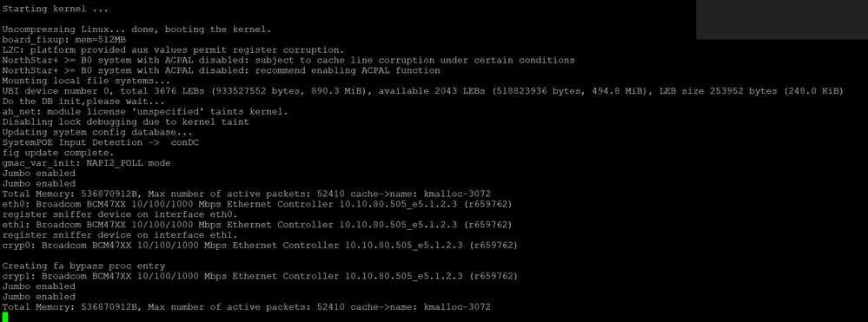This screenshot has width=868, height=322.
Task: Click the 'register sniffer device on interface eth1' line
Action: tap(120, 234)
